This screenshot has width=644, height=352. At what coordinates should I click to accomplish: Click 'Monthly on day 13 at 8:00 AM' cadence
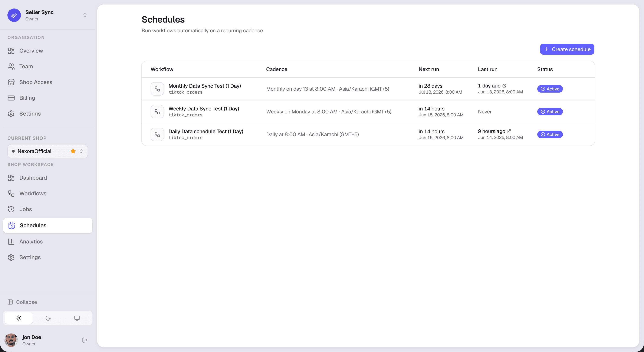pyautogui.click(x=301, y=89)
